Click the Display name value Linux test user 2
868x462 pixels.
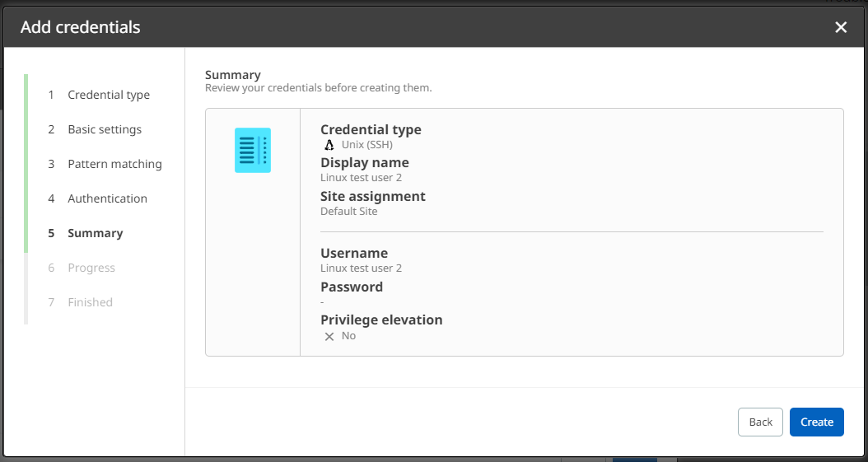tap(361, 177)
